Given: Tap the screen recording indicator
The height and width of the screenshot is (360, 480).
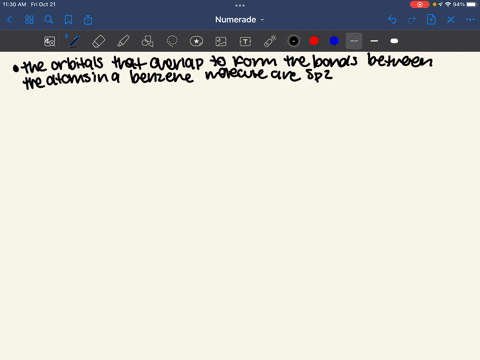Looking at the screenshot, I should (x=420, y=4).
